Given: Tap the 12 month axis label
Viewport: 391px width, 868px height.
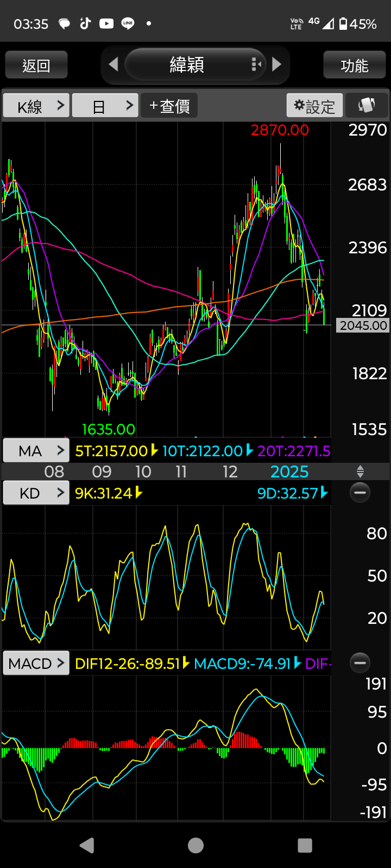Looking at the screenshot, I should [230, 471].
